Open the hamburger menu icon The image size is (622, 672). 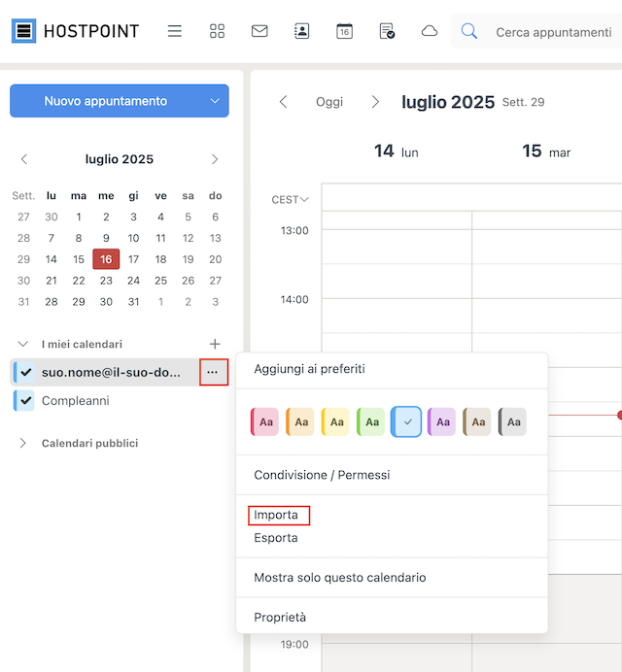coord(175,31)
